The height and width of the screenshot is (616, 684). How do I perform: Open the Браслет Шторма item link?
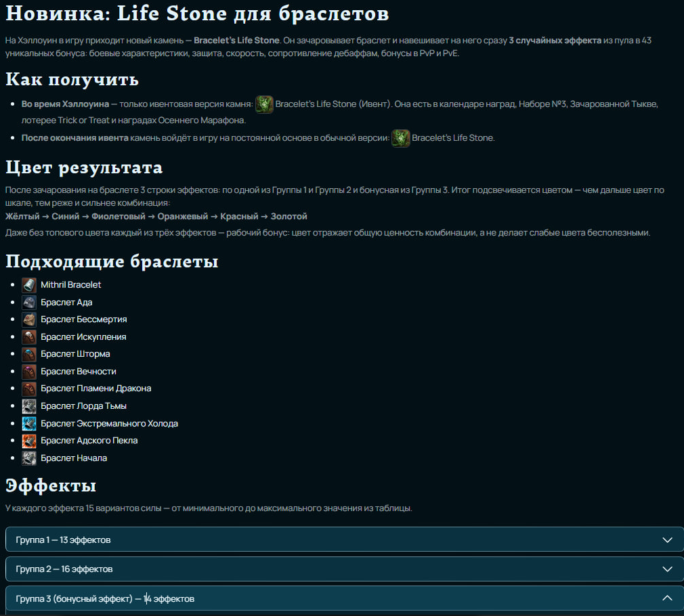coord(75,353)
